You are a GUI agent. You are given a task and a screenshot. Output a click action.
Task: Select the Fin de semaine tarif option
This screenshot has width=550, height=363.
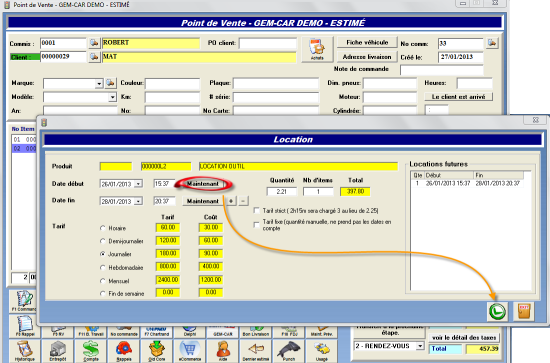pos(103,294)
